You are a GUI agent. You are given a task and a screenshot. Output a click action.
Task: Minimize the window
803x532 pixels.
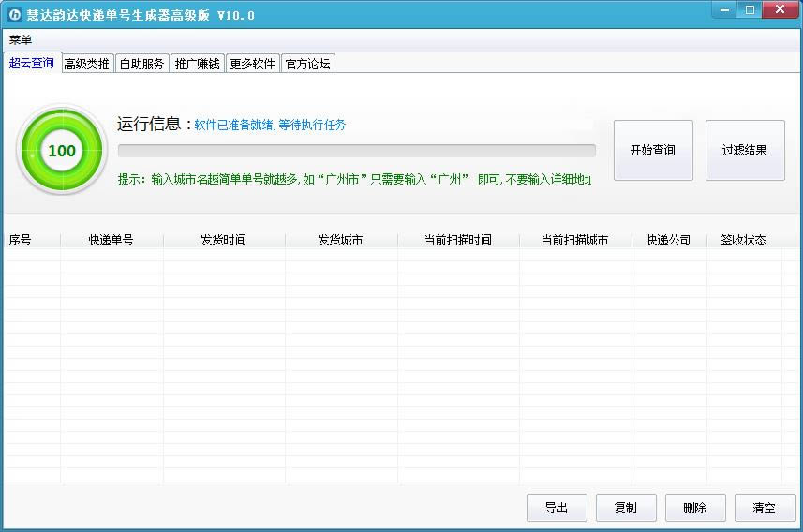[x=724, y=9]
